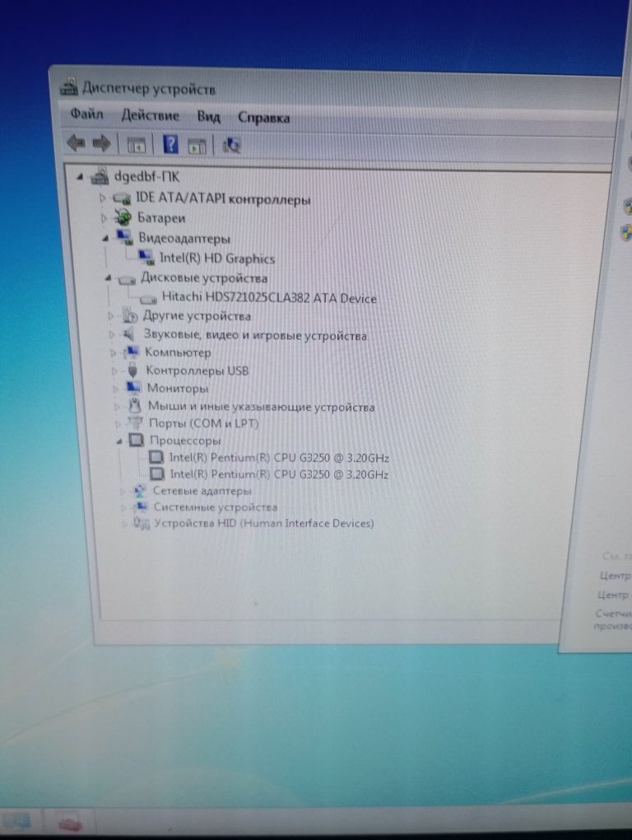The height and width of the screenshot is (840, 632).
Task: Expand the Другие устройства node
Action: click(x=110, y=316)
